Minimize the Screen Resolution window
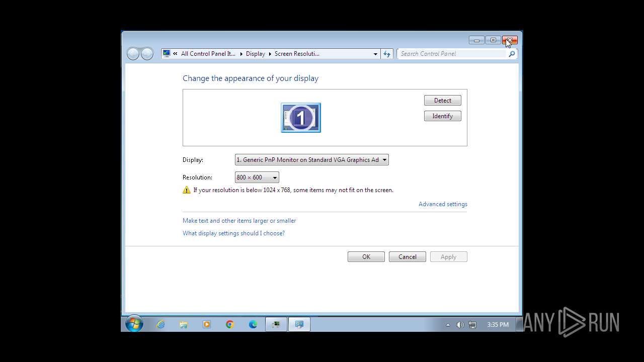The image size is (644, 362). [476, 40]
